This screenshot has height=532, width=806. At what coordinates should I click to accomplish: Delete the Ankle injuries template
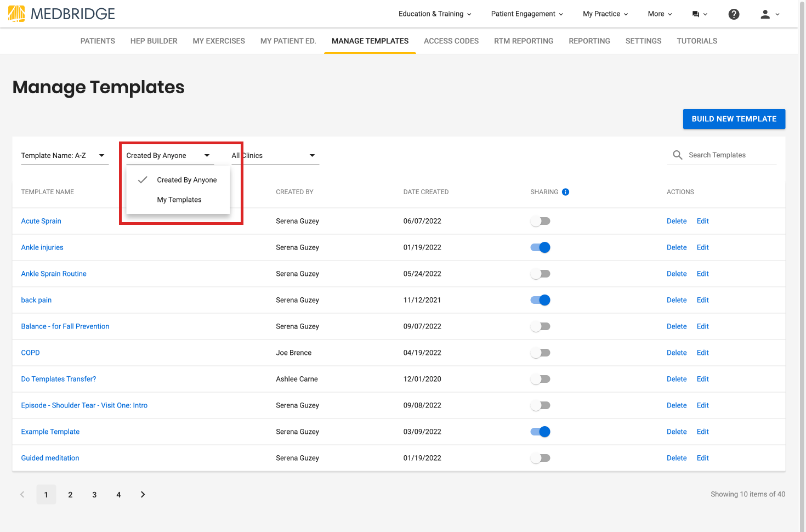pyautogui.click(x=677, y=247)
